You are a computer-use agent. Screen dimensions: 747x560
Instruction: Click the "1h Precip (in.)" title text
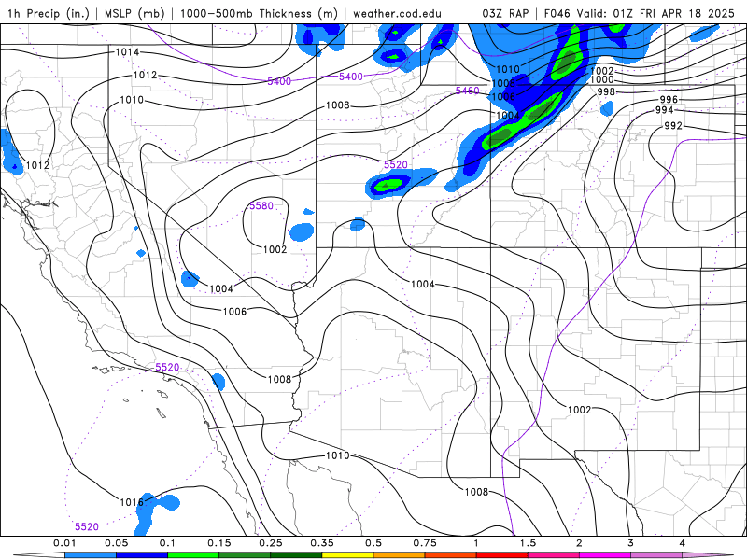49,13
